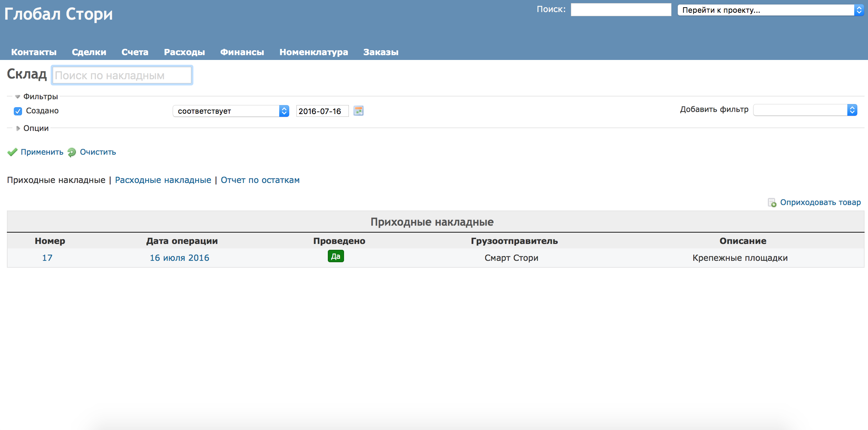868x430 pixels.
Task: Open the Расходы menu tab
Action: 184,52
